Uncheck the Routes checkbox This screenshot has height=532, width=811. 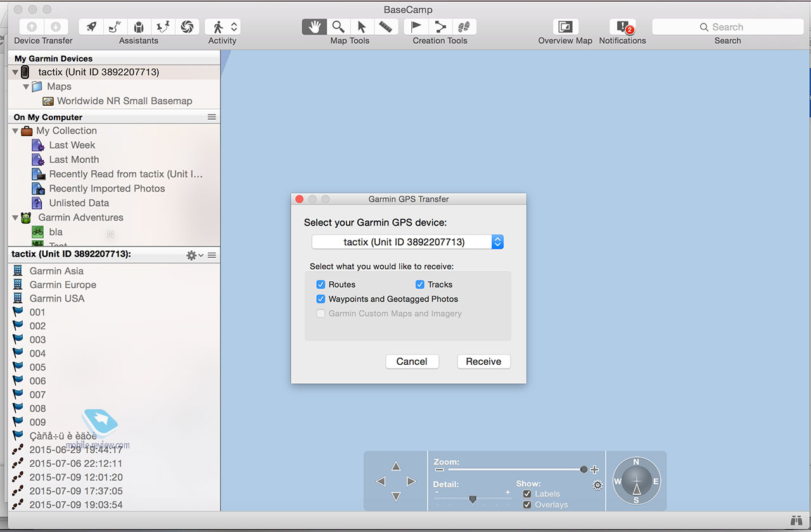tap(321, 284)
